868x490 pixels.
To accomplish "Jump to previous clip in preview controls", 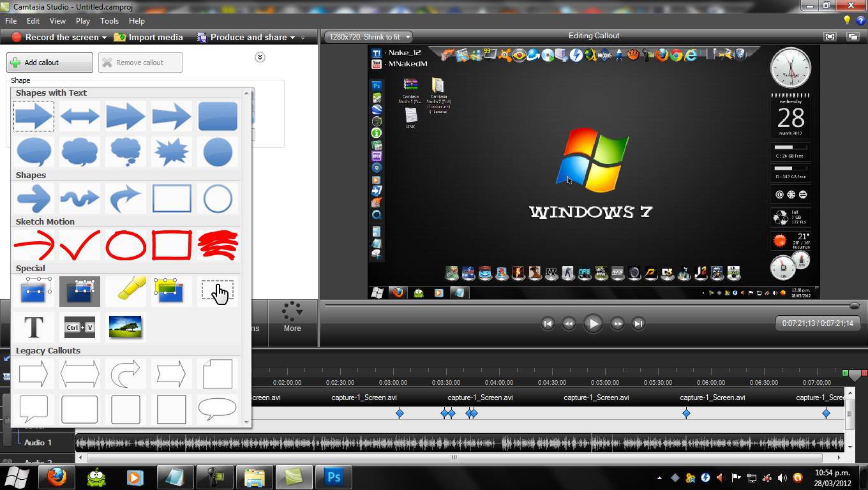I will pyautogui.click(x=548, y=323).
